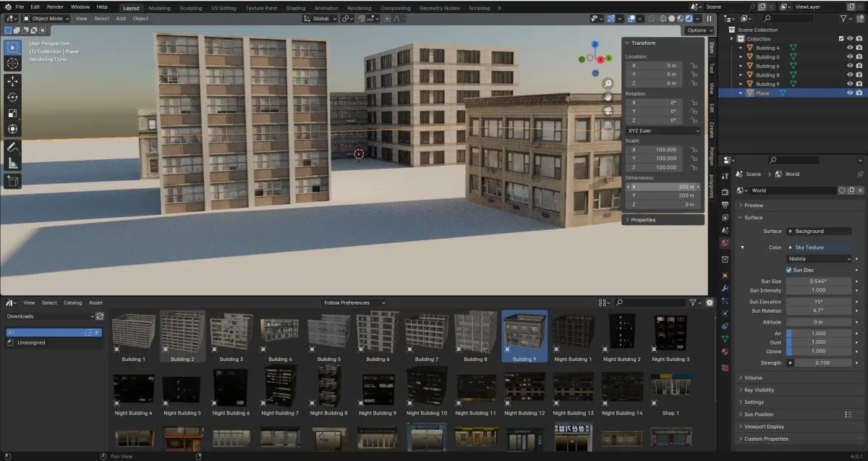Screen dimensions: 868x461
Task: Toggle viewport visibility of Plane object
Action: [850, 93]
